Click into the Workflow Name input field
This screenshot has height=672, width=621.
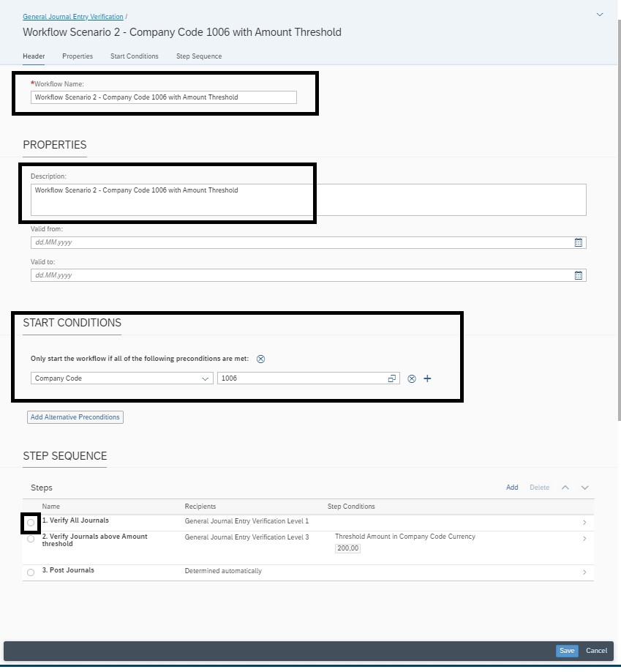click(164, 97)
